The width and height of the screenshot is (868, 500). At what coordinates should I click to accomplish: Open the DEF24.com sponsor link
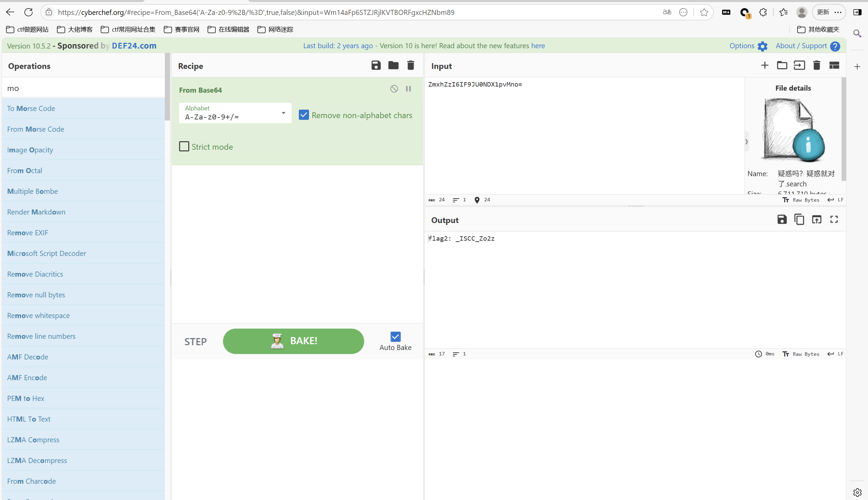pyautogui.click(x=134, y=46)
